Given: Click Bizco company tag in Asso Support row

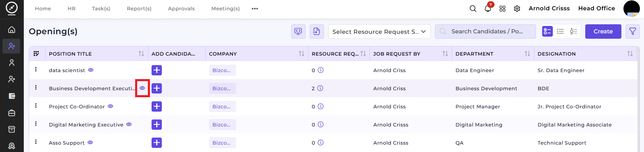Looking at the screenshot, I should click(x=223, y=143).
